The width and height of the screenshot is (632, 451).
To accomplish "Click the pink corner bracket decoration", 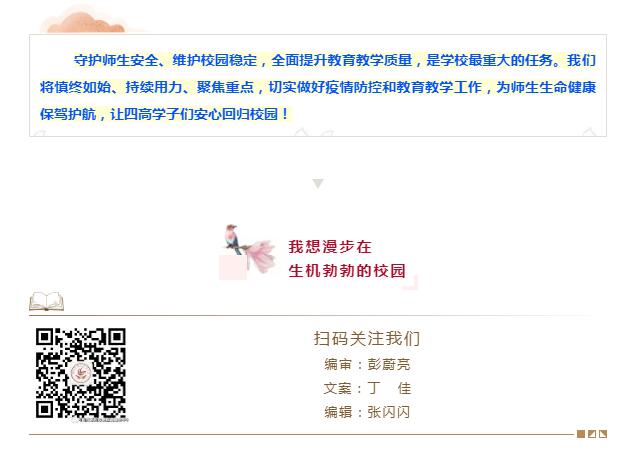I will coord(411,283).
